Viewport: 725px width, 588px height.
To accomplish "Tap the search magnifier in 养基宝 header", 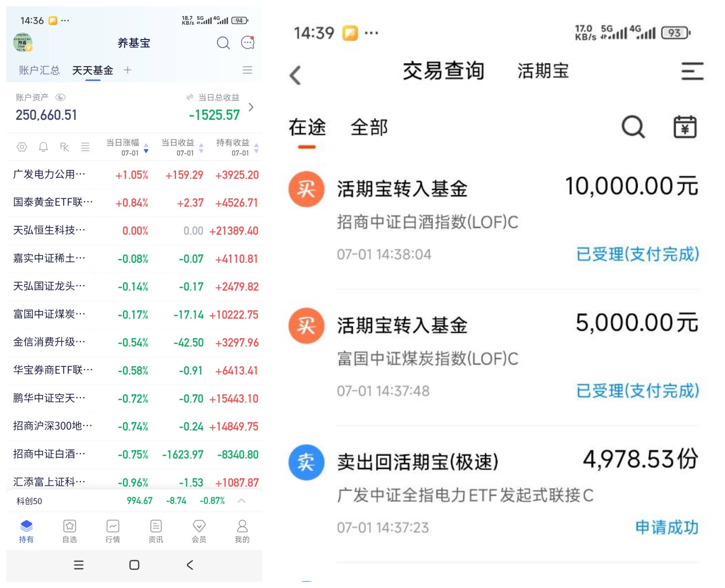I will (x=223, y=43).
